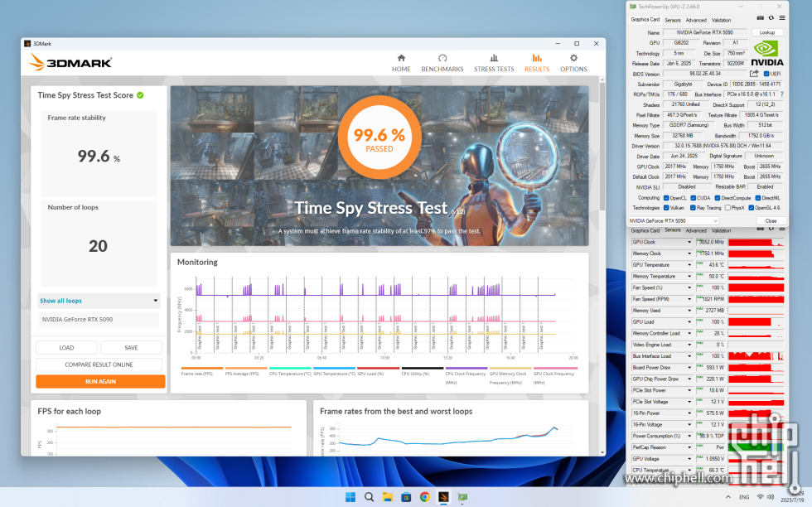Open the GPU Temperature sensor dropdown
This screenshot has width=812, height=507.
tap(689, 265)
